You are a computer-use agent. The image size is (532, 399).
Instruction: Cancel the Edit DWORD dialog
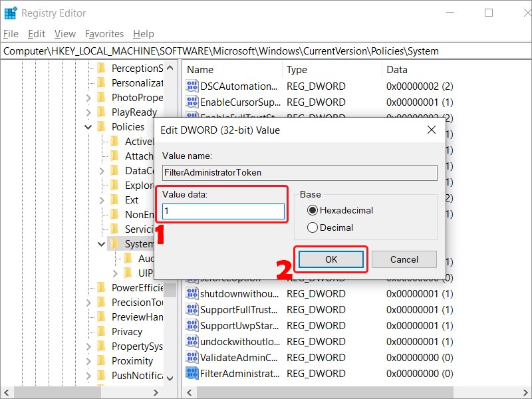(x=404, y=259)
